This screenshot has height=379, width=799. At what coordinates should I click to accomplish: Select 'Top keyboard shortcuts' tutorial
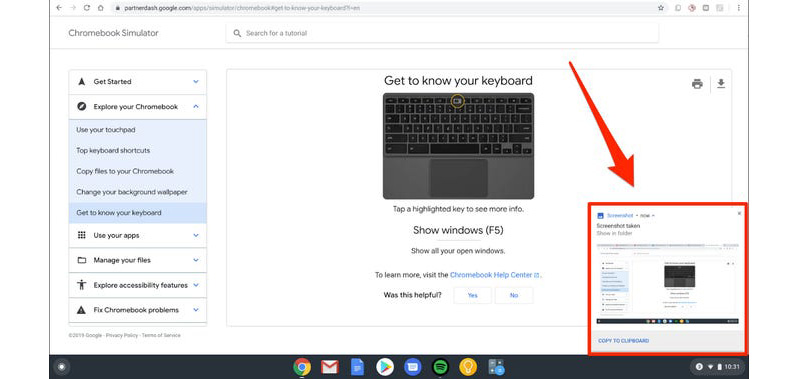click(138, 151)
